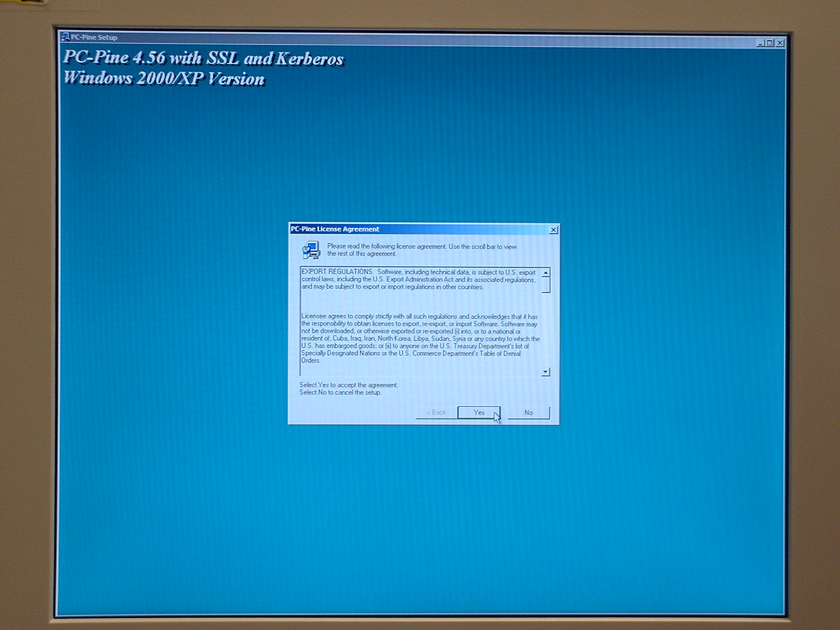Click the PC-Pine Setup title bar icon

[x=66, y=37]
